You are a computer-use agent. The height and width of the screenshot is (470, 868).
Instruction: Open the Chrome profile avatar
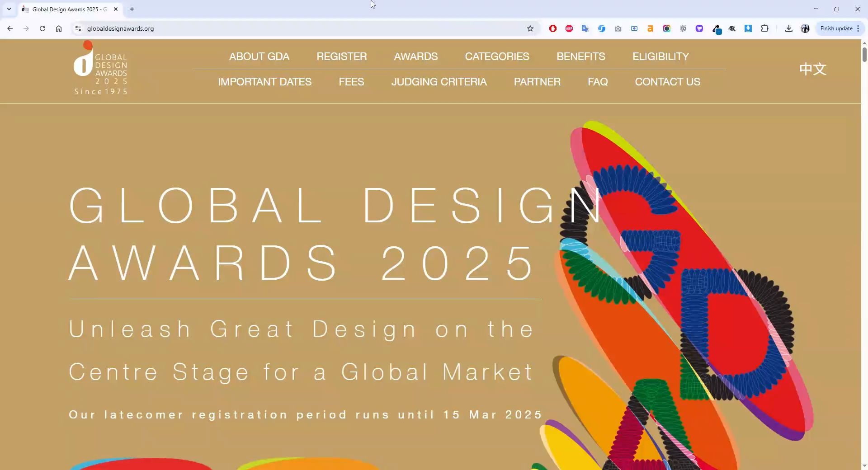tap(805, 28)
